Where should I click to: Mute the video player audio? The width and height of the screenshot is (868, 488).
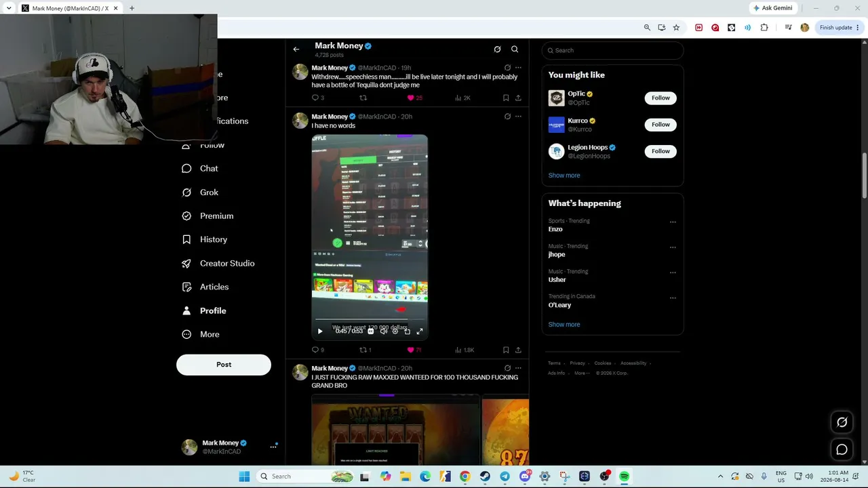[x=383, y=331]
